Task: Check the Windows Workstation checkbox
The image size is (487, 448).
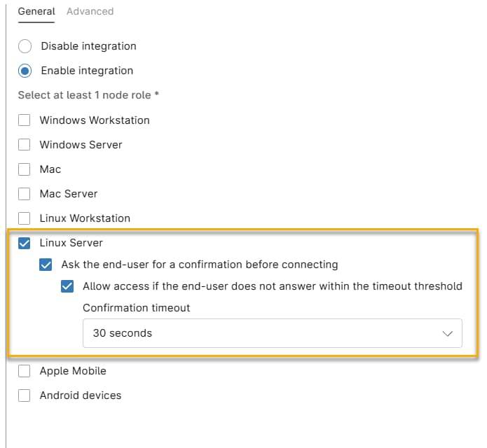Action: click(x=25, y=120)
